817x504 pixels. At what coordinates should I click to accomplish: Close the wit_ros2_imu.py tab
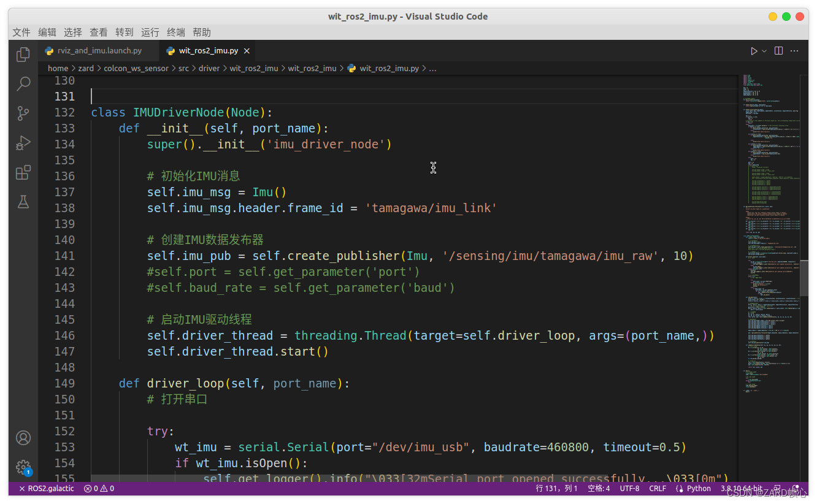click(247, 51)
